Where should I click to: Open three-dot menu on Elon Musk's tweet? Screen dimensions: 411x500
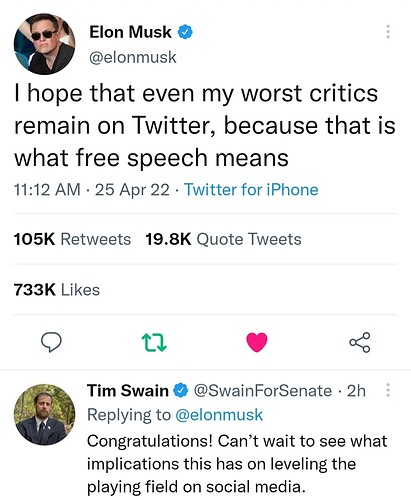tap(388, 32)
